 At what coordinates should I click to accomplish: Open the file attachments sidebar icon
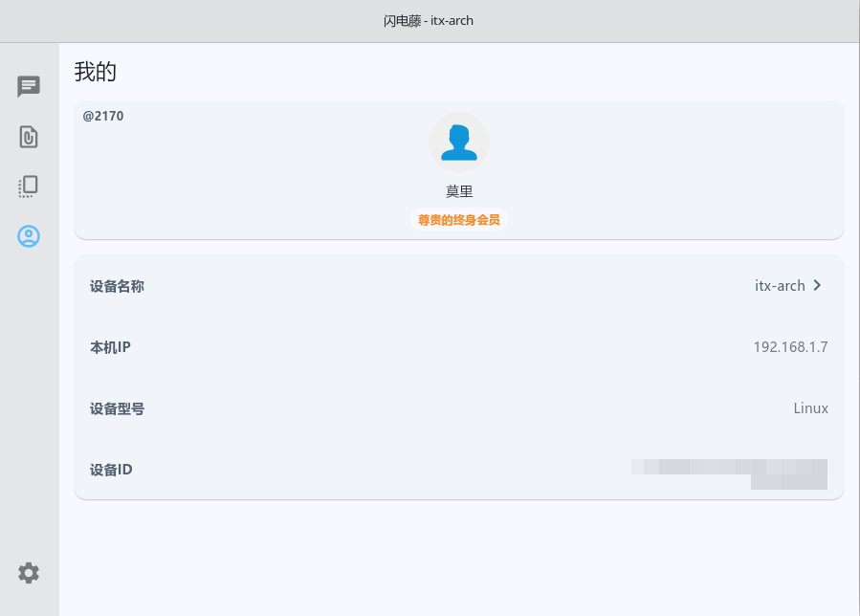click(29, 137)
